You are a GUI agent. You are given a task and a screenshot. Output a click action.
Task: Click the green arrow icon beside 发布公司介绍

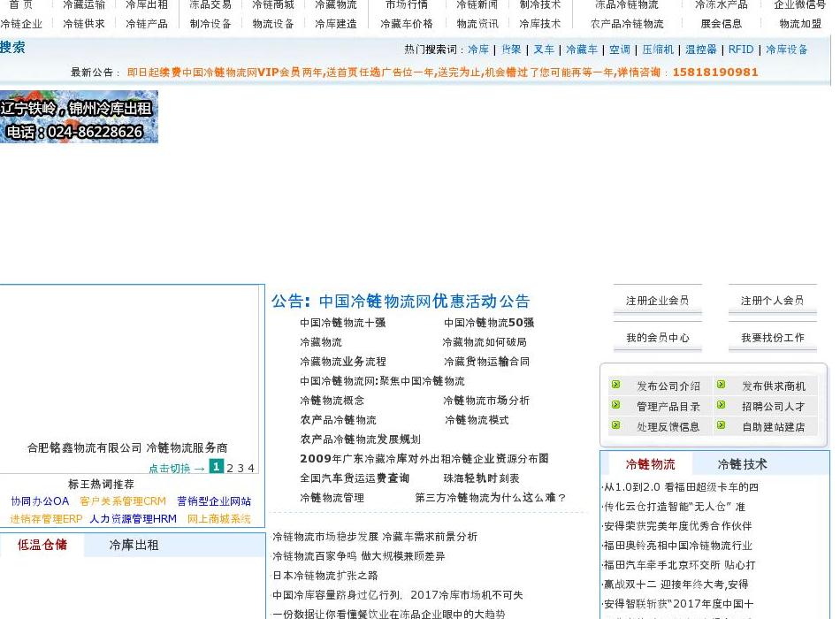(x=616, y=385)
